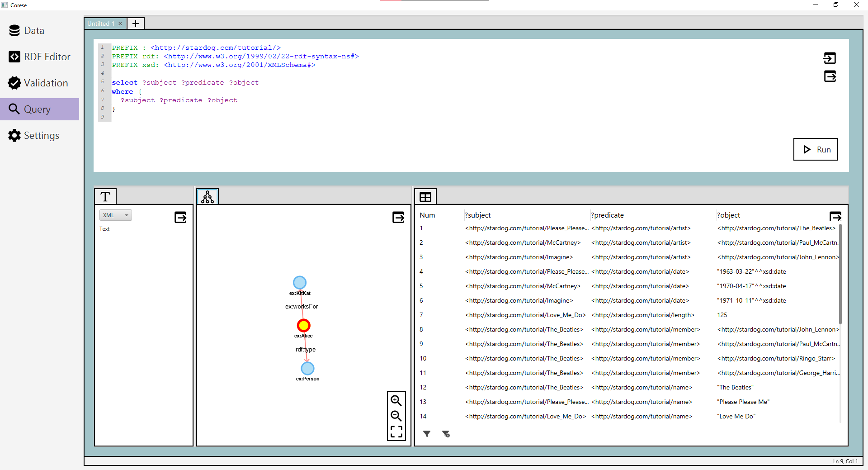Add a new query tab
The image size is (868, 470).
tap(136, 24)
